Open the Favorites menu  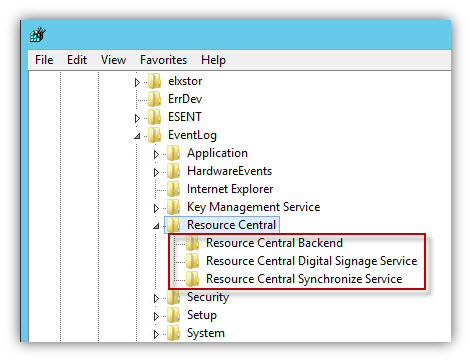(x=163, y=60)
